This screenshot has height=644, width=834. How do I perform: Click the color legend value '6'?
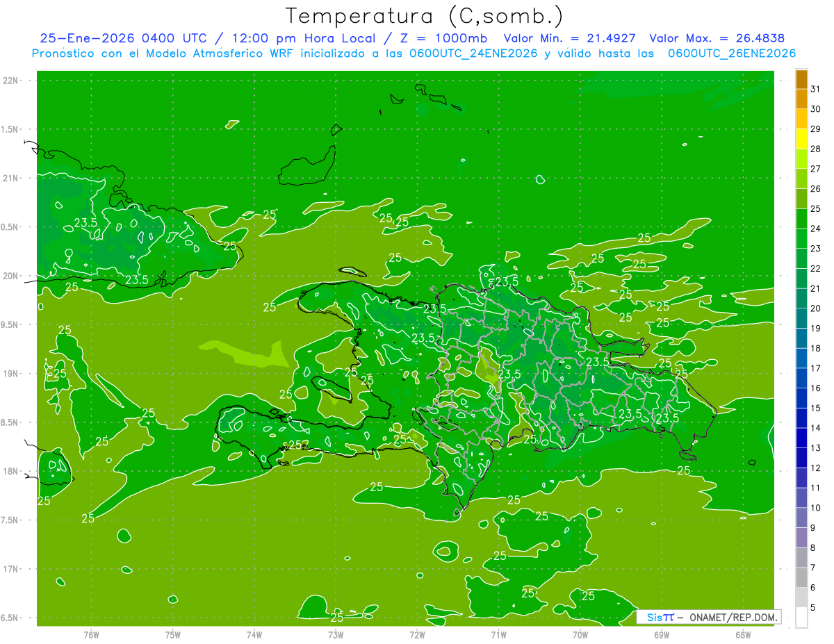coord(813,588)
